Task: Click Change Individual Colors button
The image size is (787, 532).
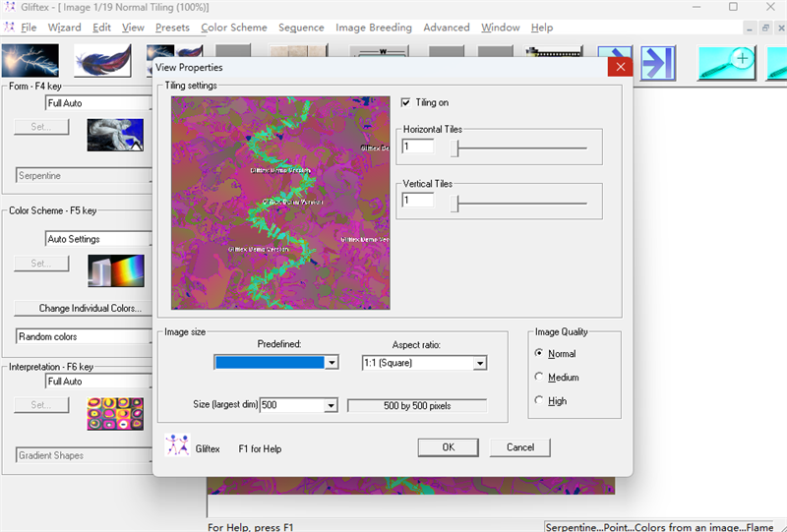Action: [84, 308]
